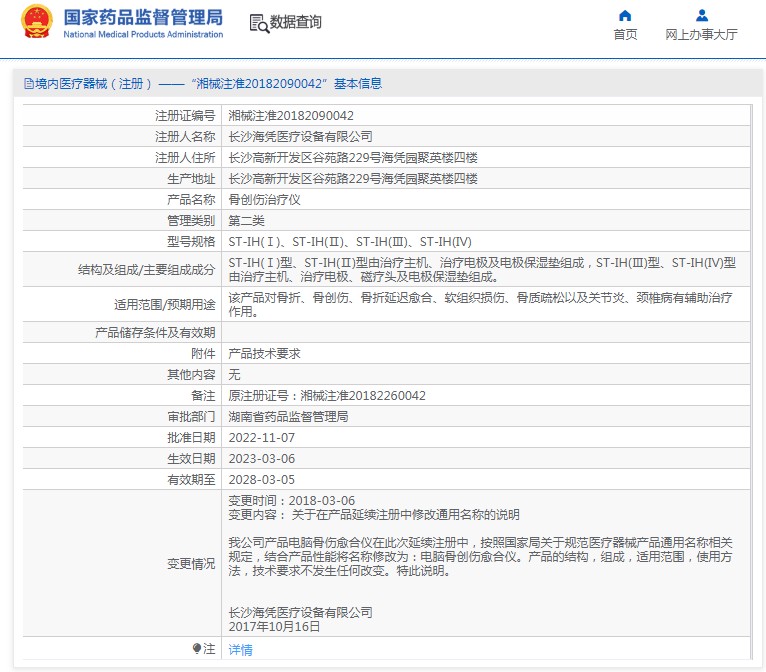Select 产品技术要求 value

click(x=264, y=354)
